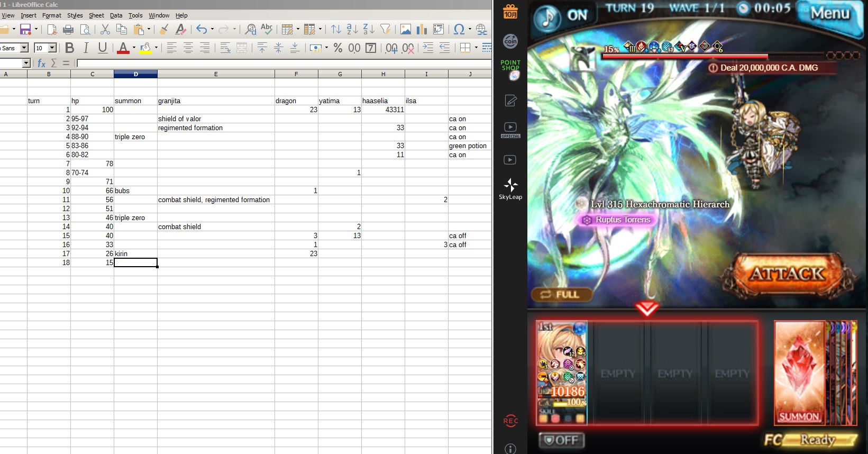Screen dimensions: 868x454
Task: Toggle REC recording in the game sidebar
Action: pyautogui.click(x=510, y=421)
